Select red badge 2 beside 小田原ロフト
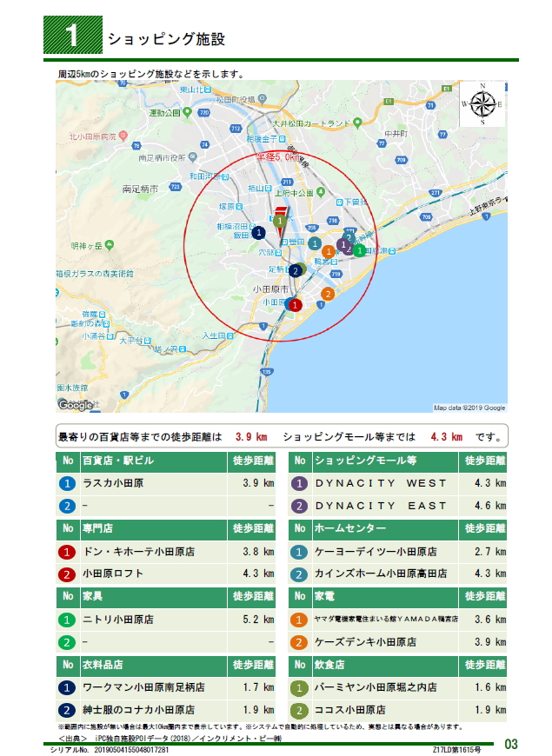The height and width of the screenshot is (756, 552). click(67, 574)
